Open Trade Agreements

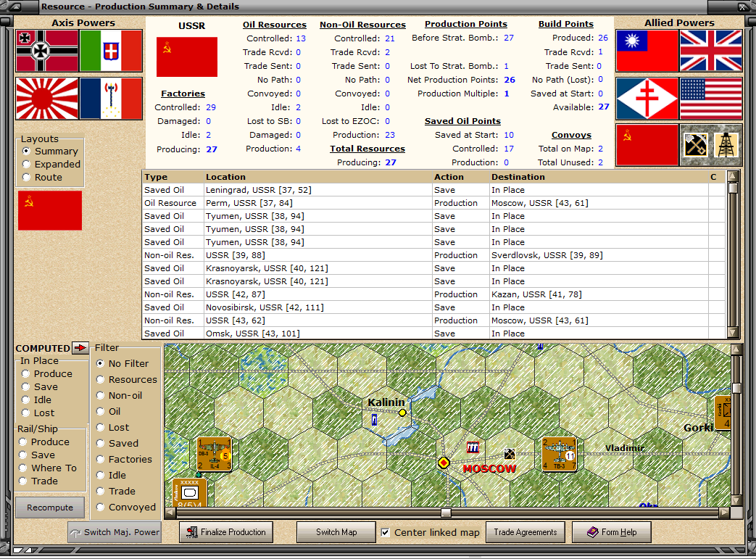coord(526,532)
